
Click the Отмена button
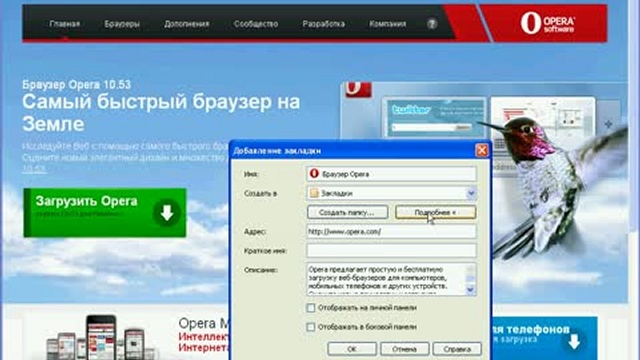[404, 349]
